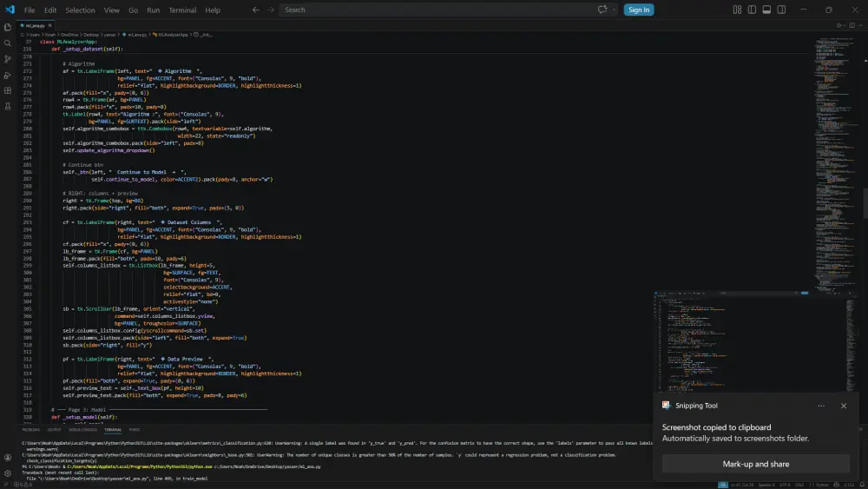This screenshot has height=489, width=868.
Task: Open the Terminal menu
Action: coord(182,10)
